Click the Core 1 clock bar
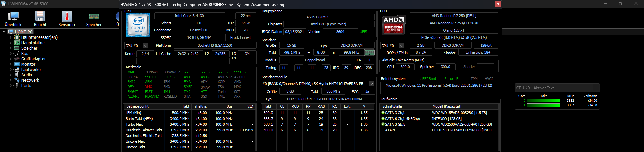Image resolution: width=644 pixels, height=152 pixels. [x=544, y=105]
